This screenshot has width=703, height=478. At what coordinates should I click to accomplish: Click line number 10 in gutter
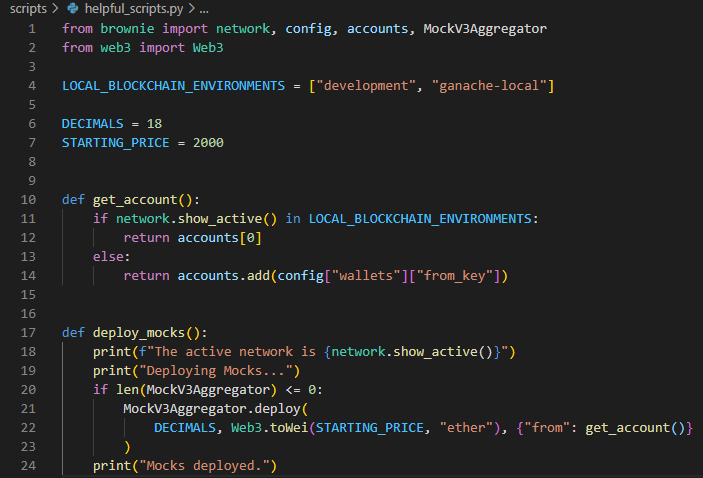28,200
